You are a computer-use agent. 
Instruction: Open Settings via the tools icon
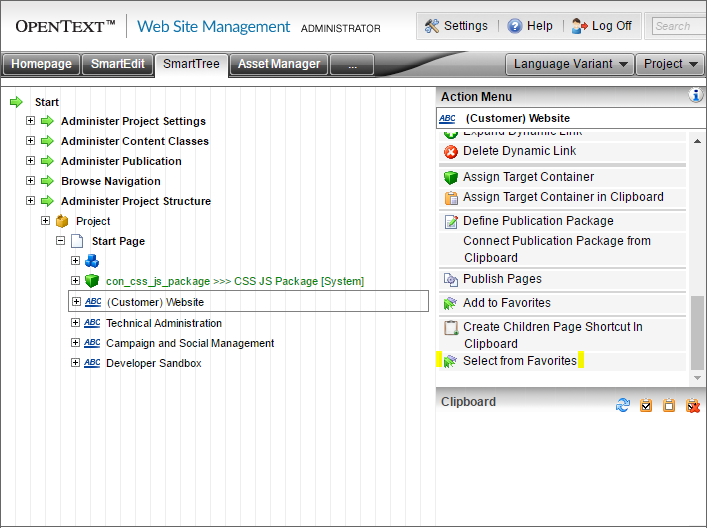click(x=432, y=26)
